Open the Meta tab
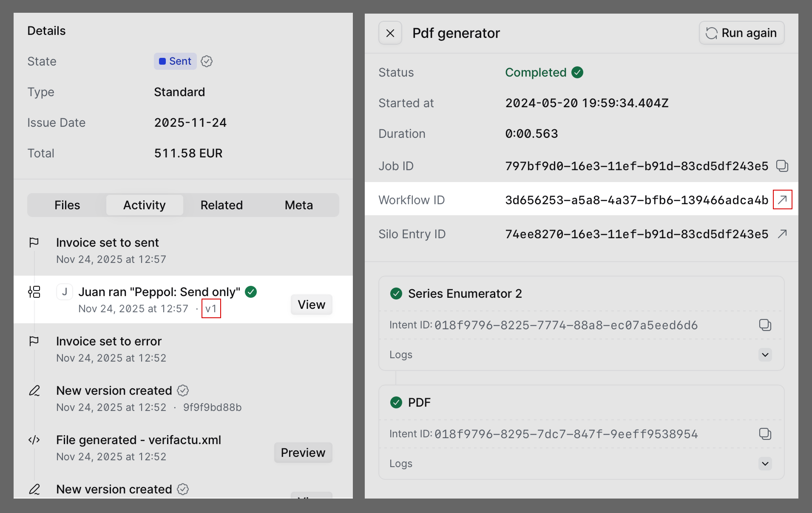Viewport: 812px width, 513px height. point(298,205)
